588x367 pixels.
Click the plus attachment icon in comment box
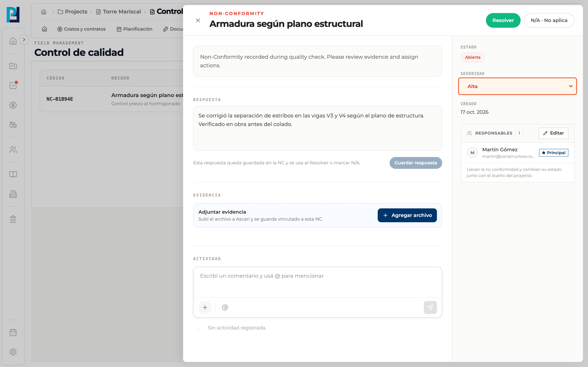(205, 307)
